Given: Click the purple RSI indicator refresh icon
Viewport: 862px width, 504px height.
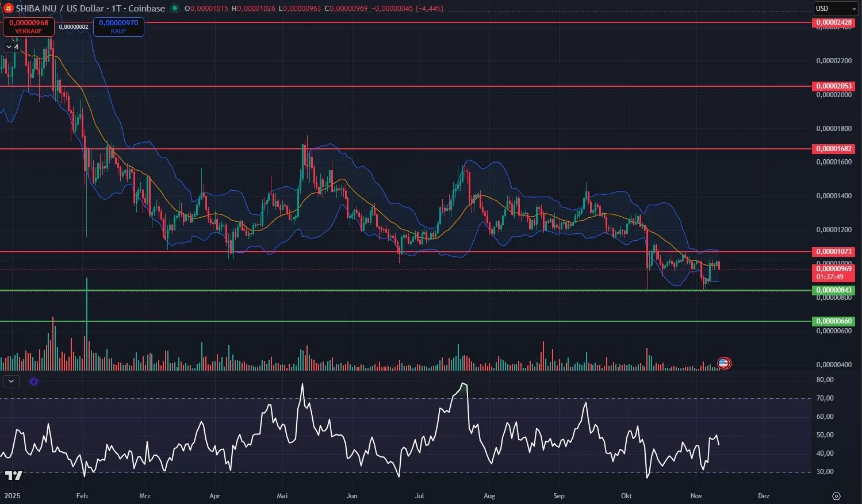Looking at the screenshot, I should pyautogui.click(x=34, y=381).
